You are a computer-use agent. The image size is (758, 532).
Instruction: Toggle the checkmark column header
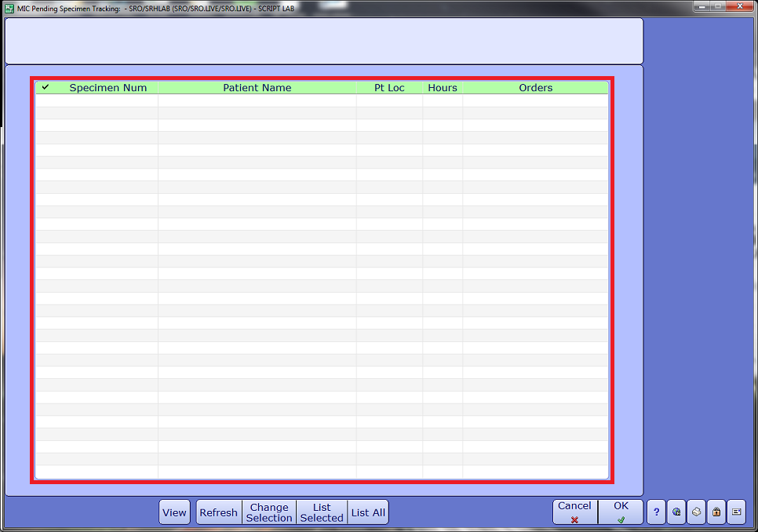(46, 88)
